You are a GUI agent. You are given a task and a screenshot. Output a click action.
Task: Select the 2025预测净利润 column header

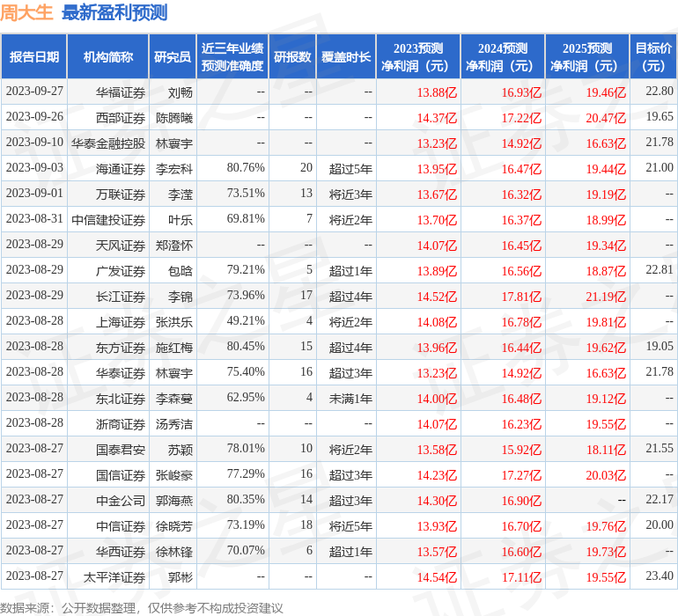pyautogui.click(x=587, y=57)
